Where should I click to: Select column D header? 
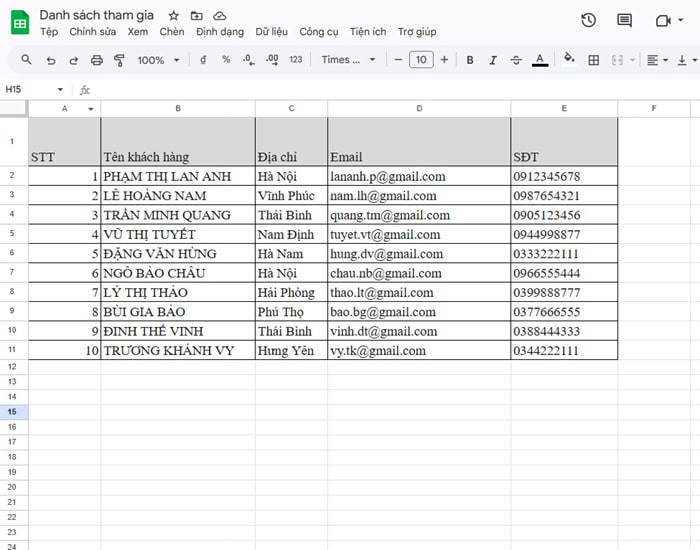(x=419, y=108)
